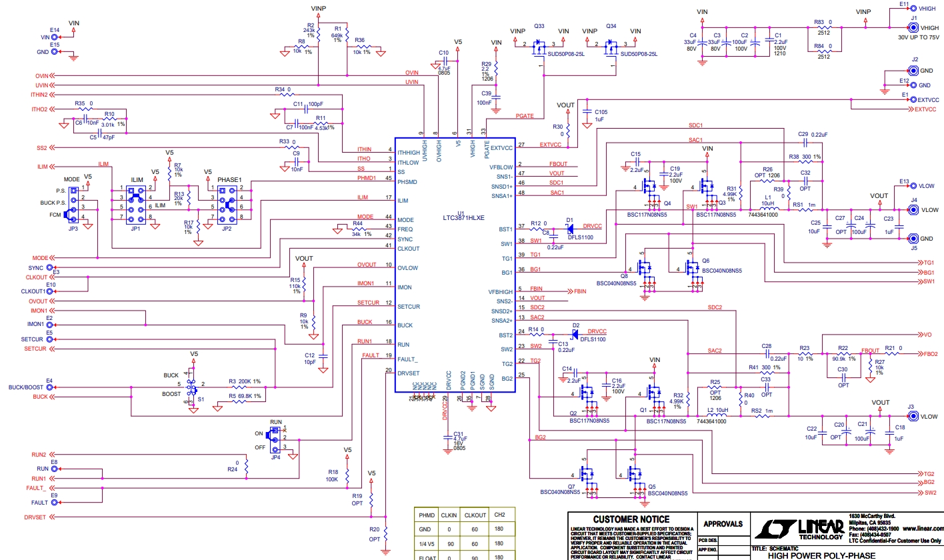Click the LTC3871HLXE chip label
Viewport: 944px width, 560px height.
[x=463, y=217]
